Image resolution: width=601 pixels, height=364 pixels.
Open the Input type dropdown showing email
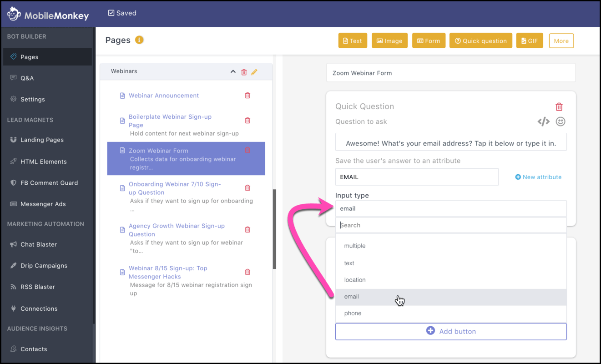point(451,208)
